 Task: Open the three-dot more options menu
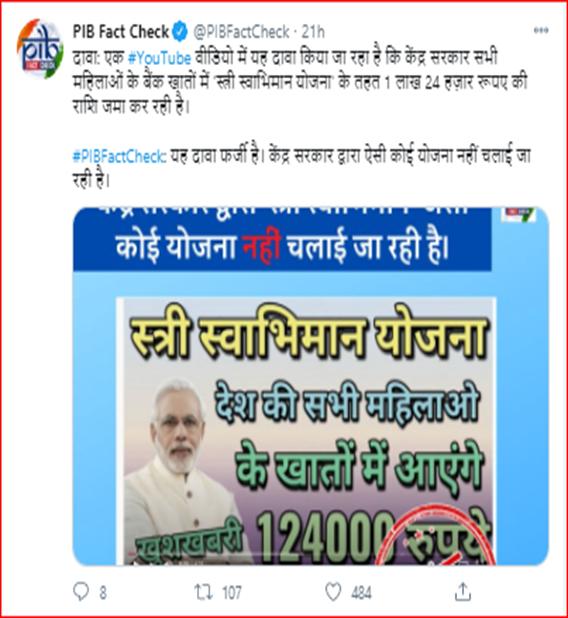point(541,30)
